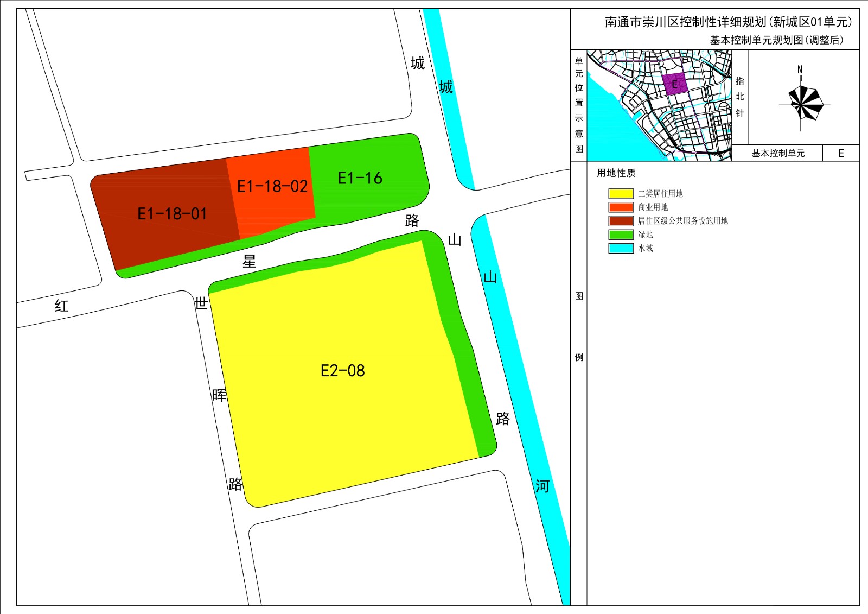Click the E unit code cell beside 基本控制单元

pyautogui.click(x=841, y=154)
